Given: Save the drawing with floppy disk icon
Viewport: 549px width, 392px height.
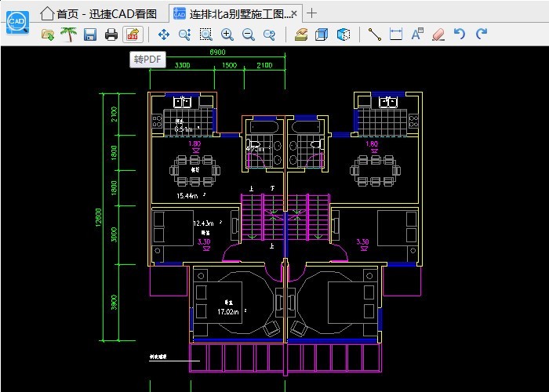Looking at the screenshot, I should [x=90, y=34].
